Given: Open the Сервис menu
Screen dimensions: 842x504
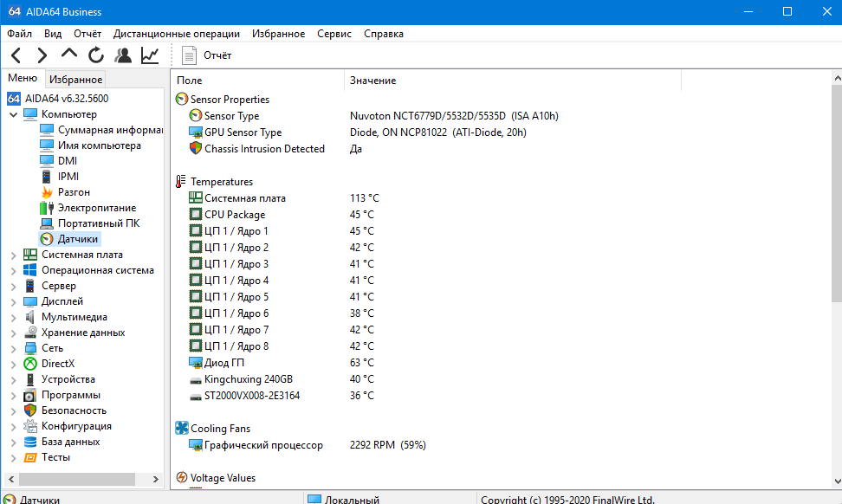Looking at the screenshot, I should point(334,34).
